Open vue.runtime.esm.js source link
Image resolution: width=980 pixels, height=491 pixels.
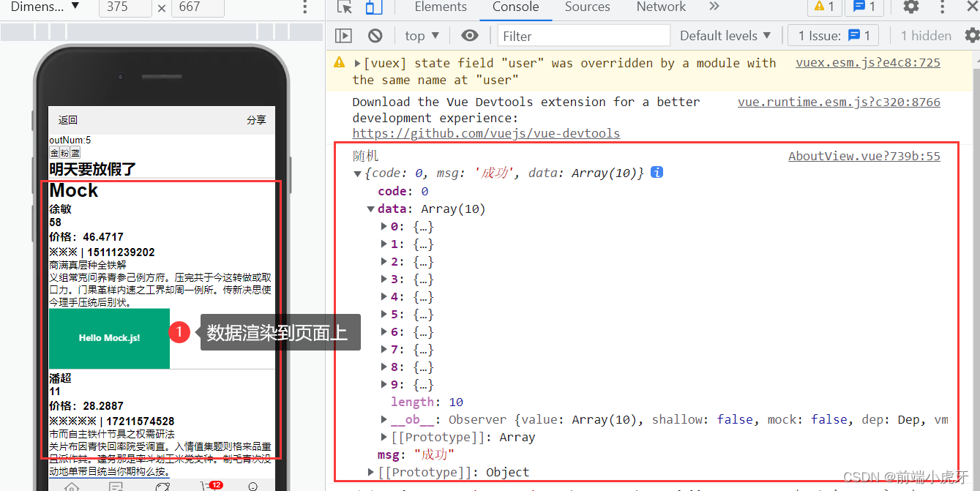839,102
